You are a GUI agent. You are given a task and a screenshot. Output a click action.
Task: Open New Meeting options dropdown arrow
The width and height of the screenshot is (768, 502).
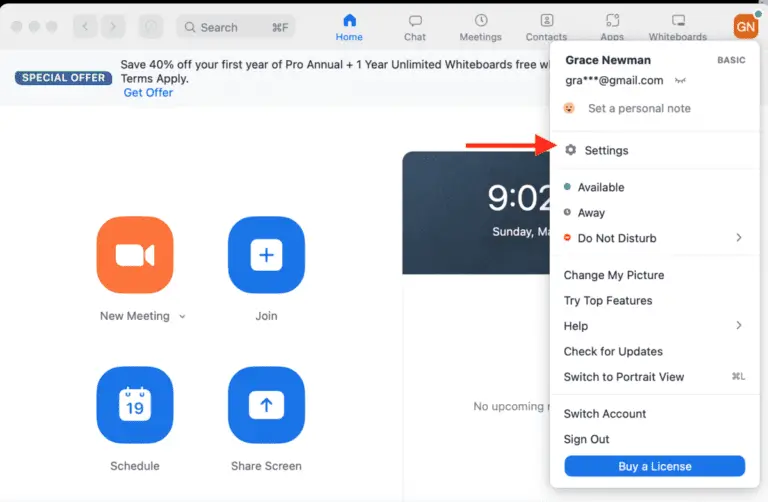182,317
